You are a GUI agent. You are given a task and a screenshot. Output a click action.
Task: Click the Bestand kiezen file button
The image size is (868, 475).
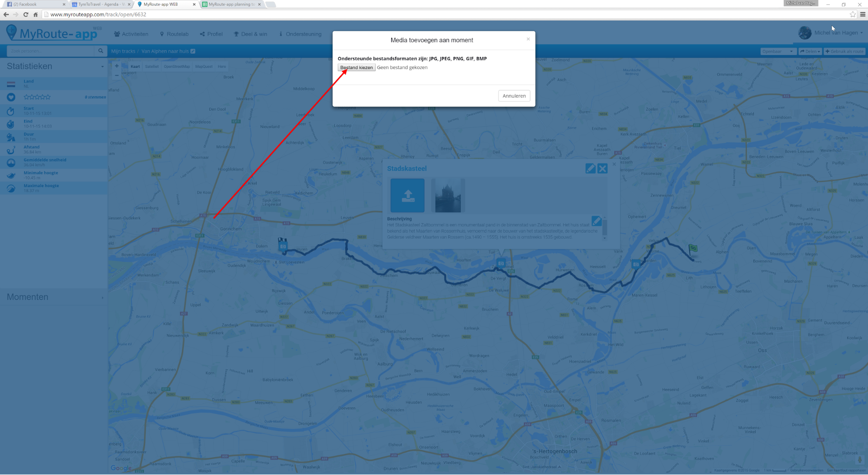click(356, 67)
